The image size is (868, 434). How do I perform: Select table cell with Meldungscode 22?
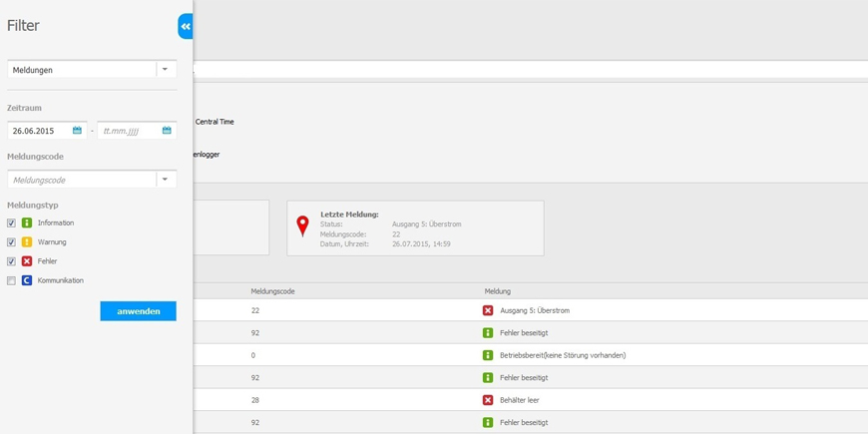[255, 310]
